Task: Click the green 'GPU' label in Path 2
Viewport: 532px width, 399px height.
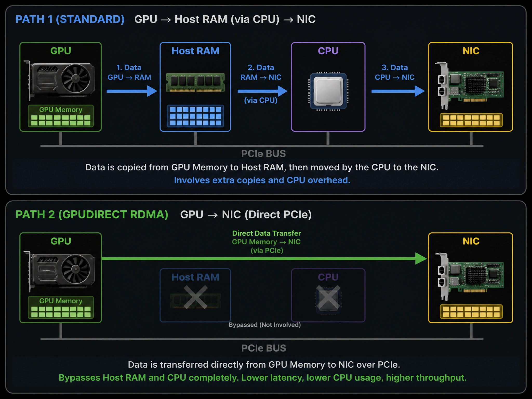Action: point(61,241)
